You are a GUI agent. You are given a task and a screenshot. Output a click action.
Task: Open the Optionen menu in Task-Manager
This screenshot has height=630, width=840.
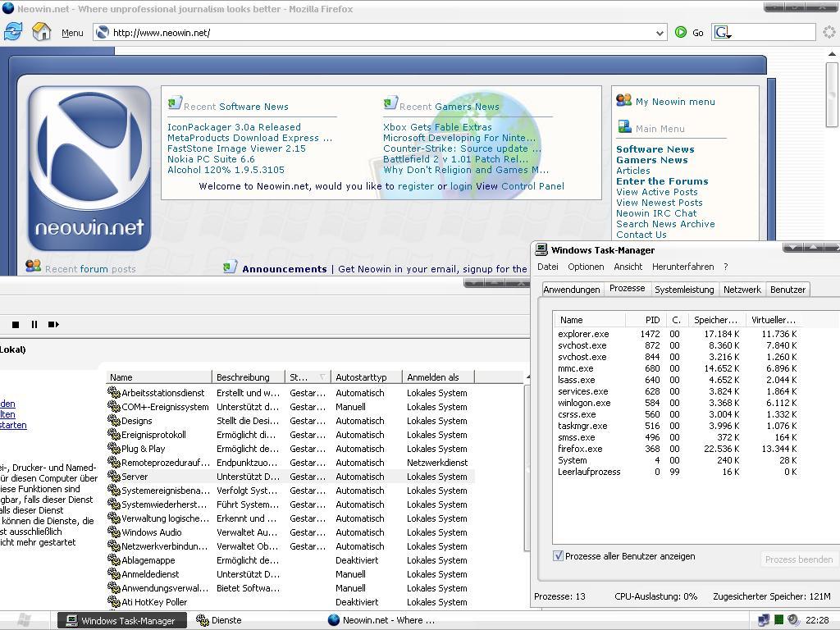586,267
